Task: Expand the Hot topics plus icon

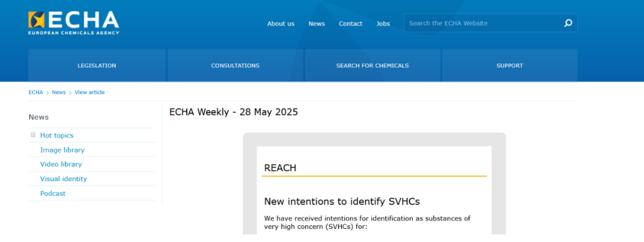Action: click(33, 135)
